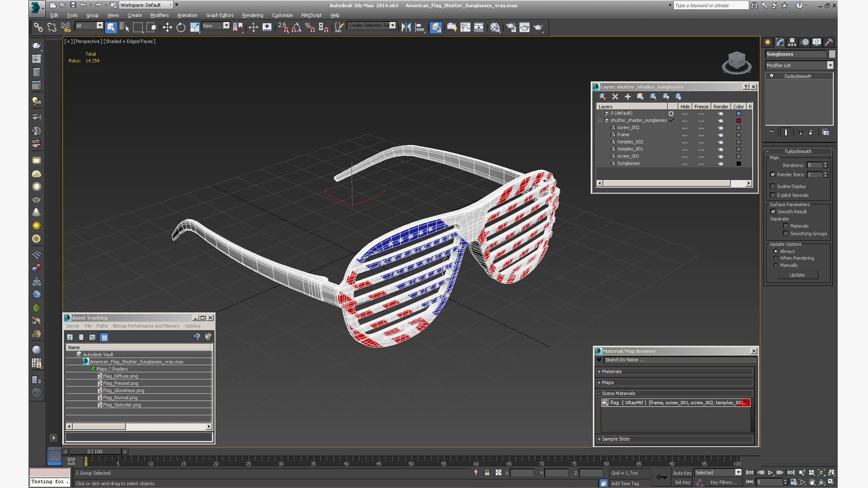Choose the Select and Rotate tool

[x=181, y=28]
